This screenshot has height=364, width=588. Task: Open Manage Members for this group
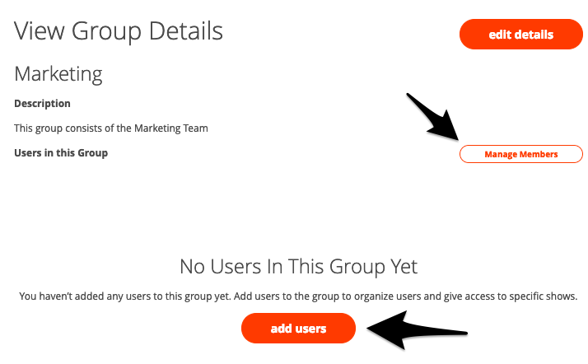[520, 154]
